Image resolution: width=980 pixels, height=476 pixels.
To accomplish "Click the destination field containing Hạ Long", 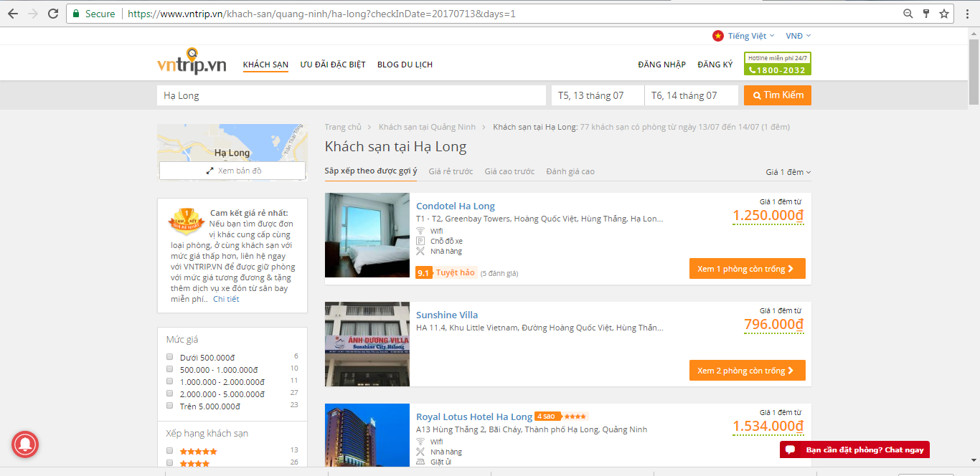I will (352, 95).
